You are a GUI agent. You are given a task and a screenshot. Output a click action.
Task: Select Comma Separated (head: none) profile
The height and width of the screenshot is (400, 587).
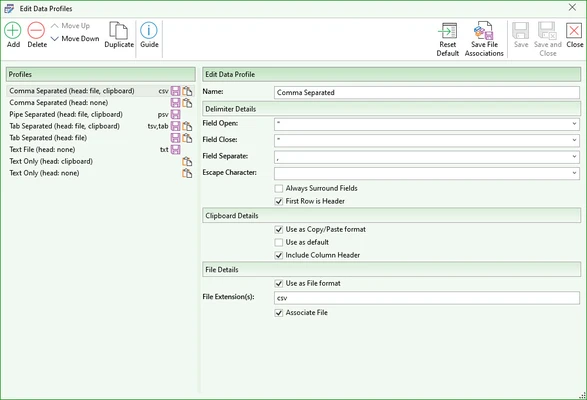[x=100, y=103]
